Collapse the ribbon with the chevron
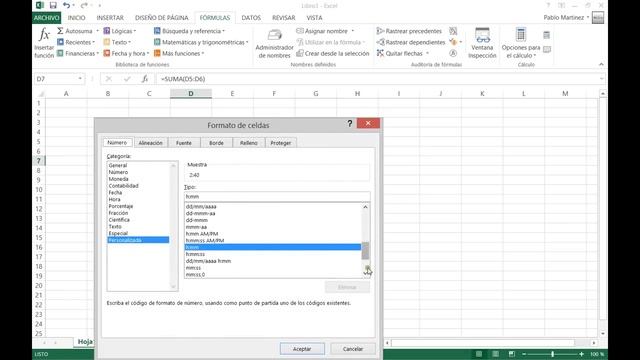 click(601, 64)
